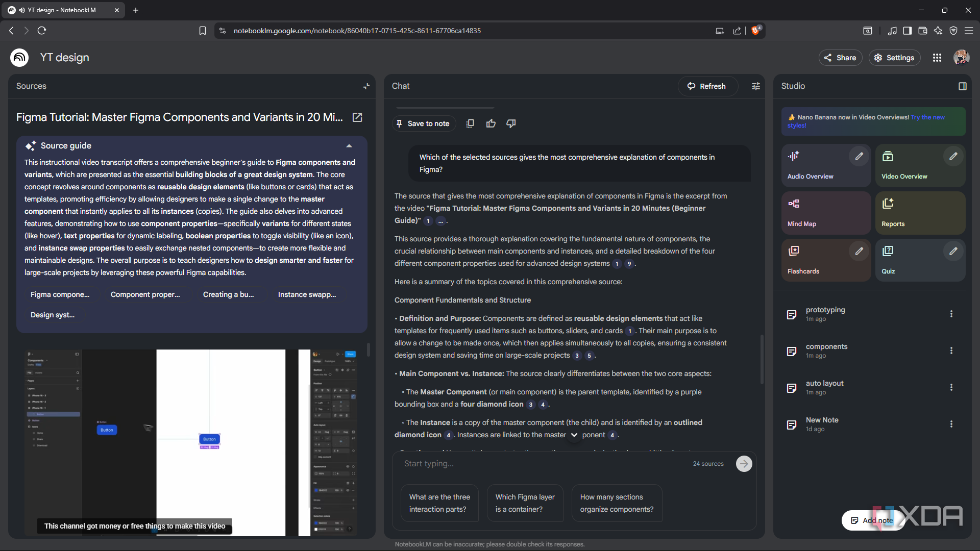Viewport: 980px width, 551px height.
Task: Ask 'How many sections organize components?'
Action: tap(617, 503)
